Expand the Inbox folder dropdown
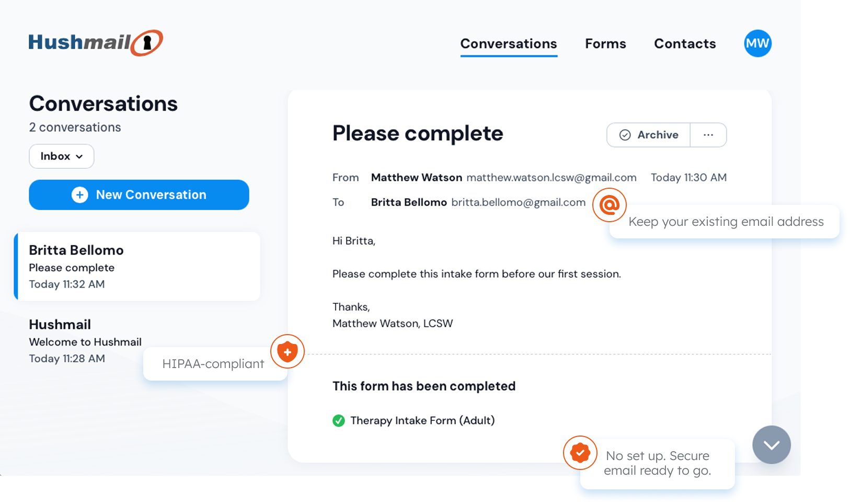 point(62,156)
